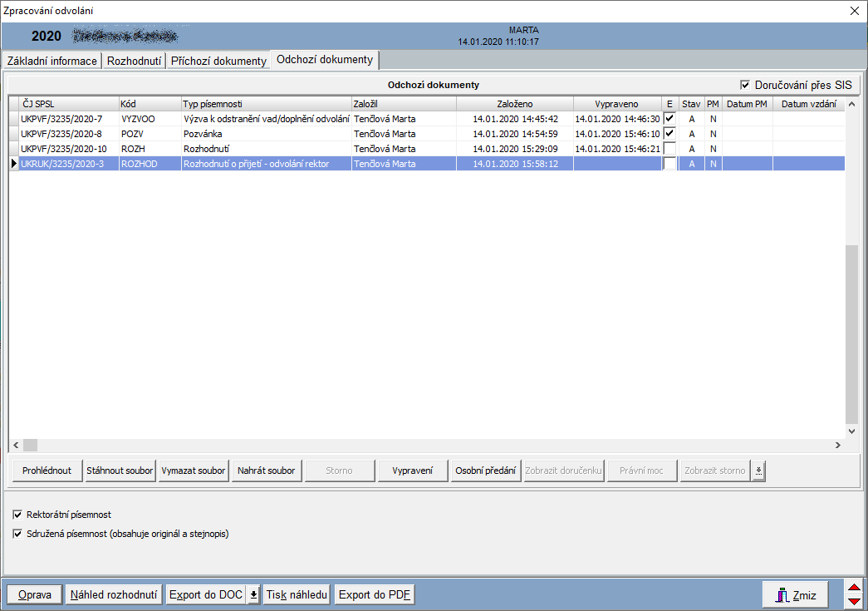The height and width of the screenshot is (611, 868).
Task: Click the red down arrow
Action: pyautogui.click(x=854, y=601)
